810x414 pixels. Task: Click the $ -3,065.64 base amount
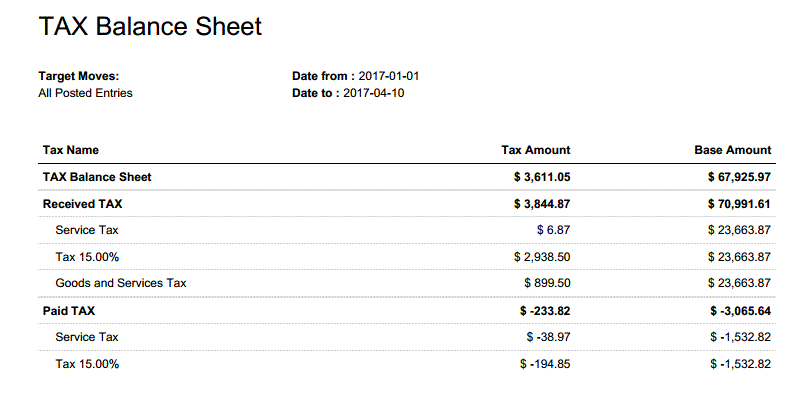point(740,311)
